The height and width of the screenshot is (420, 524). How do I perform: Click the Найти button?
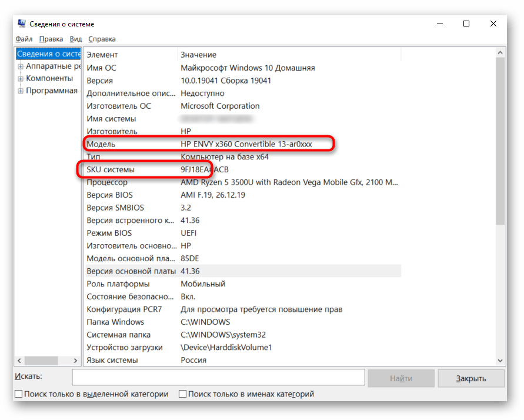point(401,379)
